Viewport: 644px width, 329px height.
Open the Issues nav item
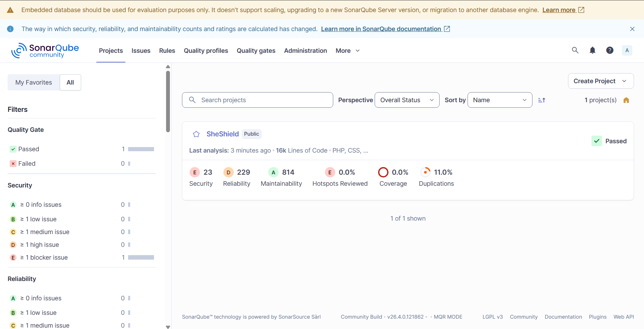click(141, 51)
